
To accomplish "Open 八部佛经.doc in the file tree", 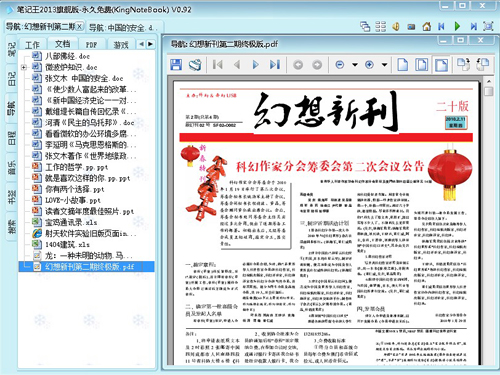I will click(67, 56).
